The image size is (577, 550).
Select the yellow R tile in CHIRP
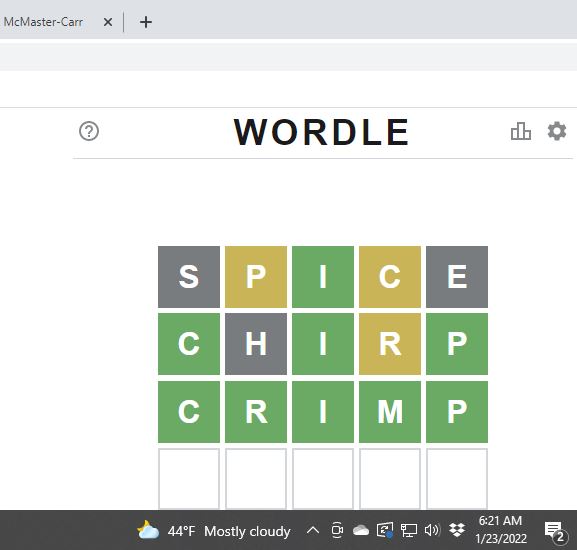[390, 344]
